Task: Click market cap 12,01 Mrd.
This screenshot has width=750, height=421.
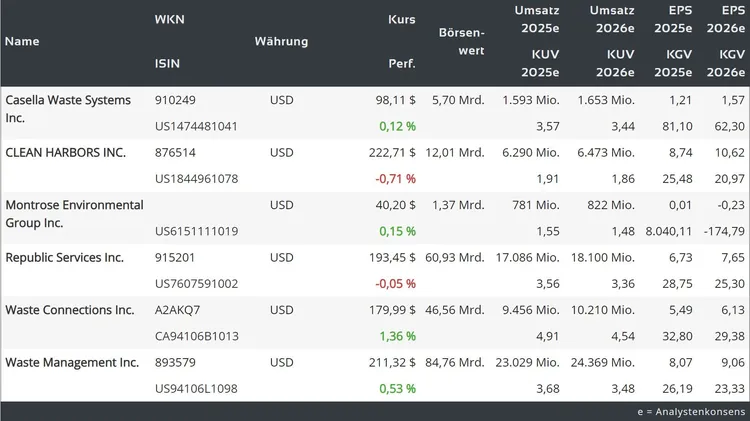Action: click(x=455, y=153)
